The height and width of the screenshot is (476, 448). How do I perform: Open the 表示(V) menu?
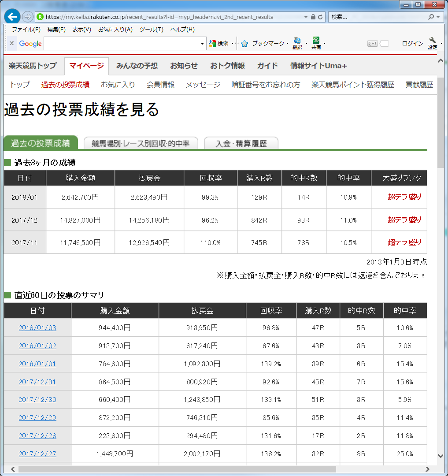point(81,30)
